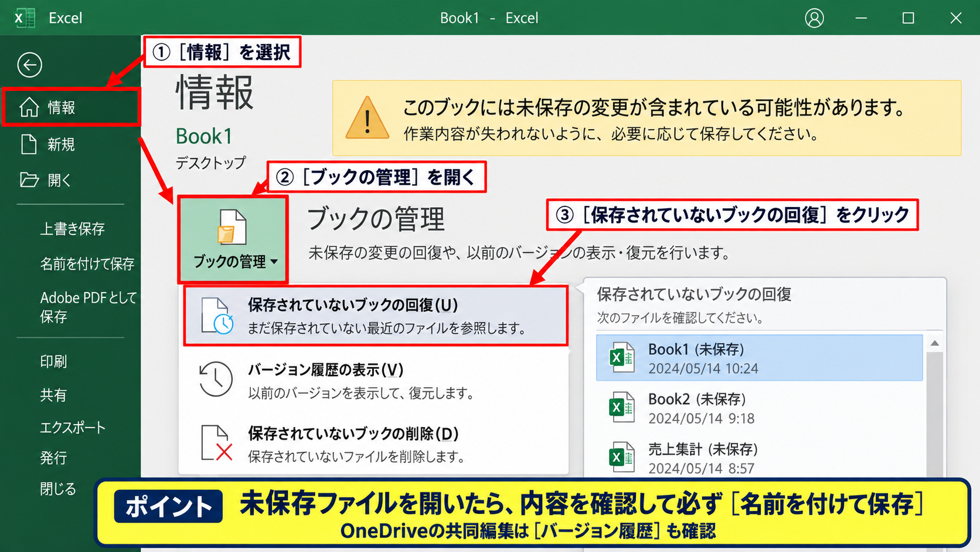Click the scroll up arrow of recovery list

(x=935, y=343)
